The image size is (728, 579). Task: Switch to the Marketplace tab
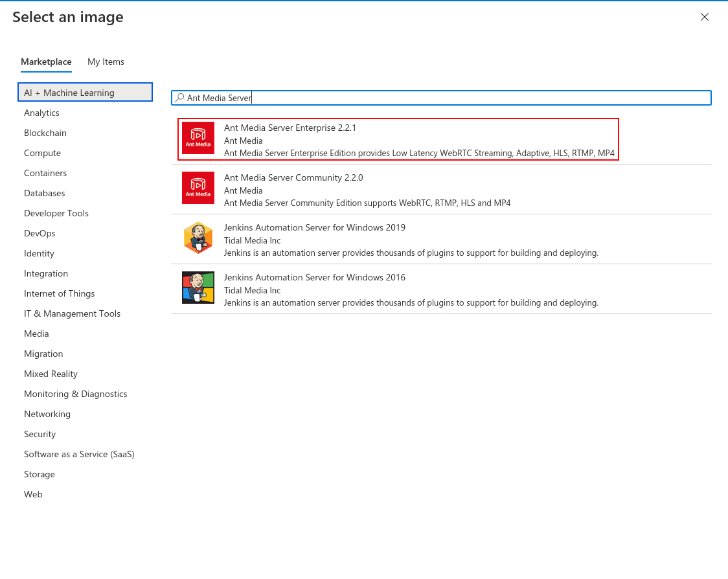point(46,62)
